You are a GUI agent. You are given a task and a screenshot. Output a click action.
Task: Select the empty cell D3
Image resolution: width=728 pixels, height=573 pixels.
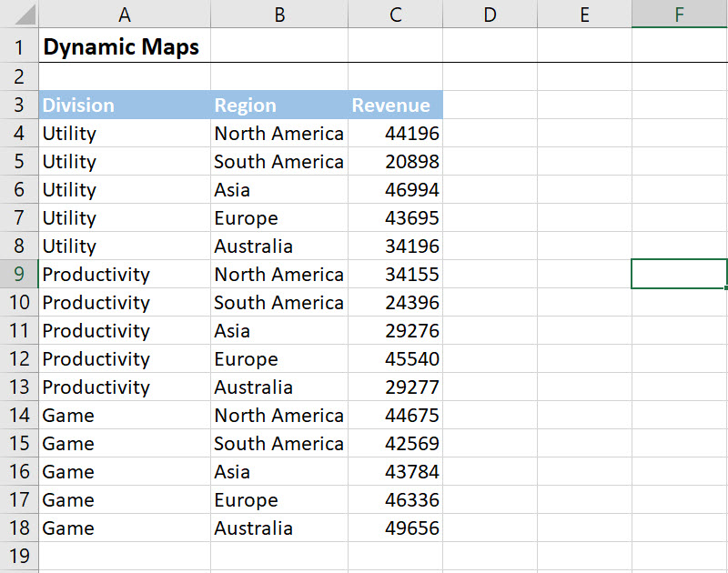pos(490,105)
